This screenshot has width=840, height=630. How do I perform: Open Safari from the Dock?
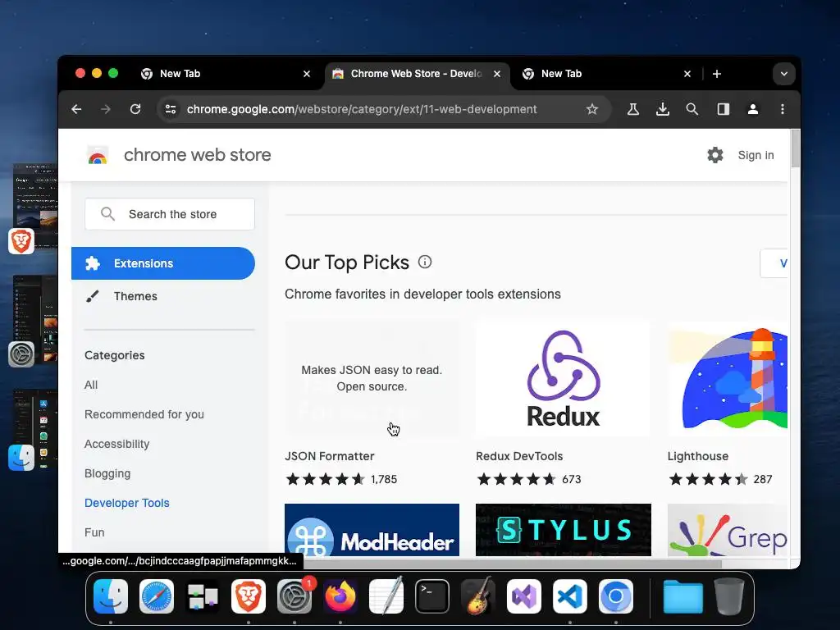coord(157,596)
